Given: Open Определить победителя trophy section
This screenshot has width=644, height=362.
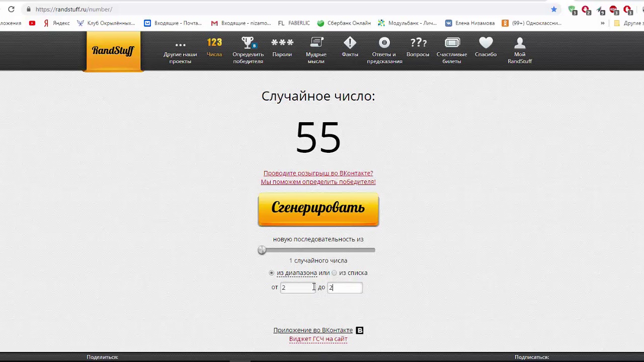Looking at the screenshot, I should [248, 51].
